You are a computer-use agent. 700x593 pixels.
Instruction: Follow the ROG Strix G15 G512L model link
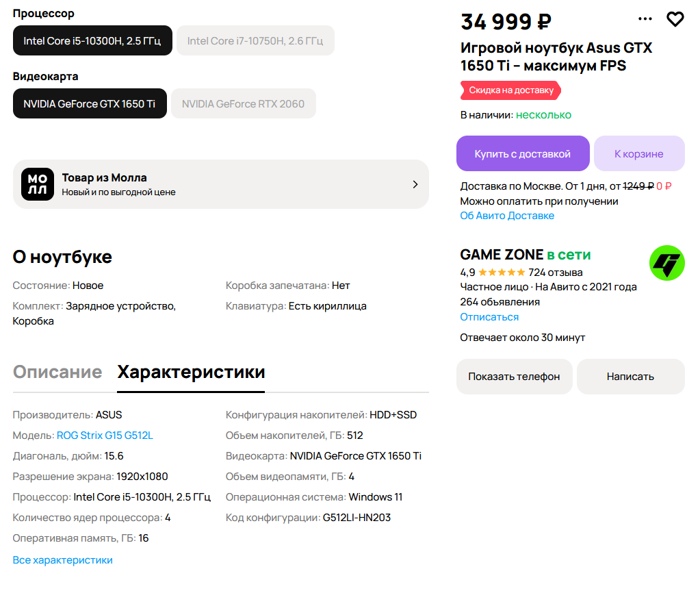[x=105, y=436]
